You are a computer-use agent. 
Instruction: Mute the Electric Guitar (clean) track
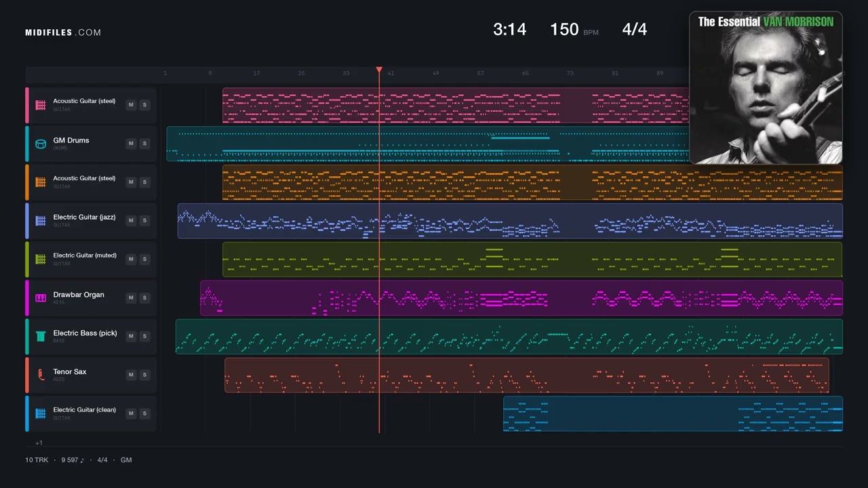pos(131,413)
